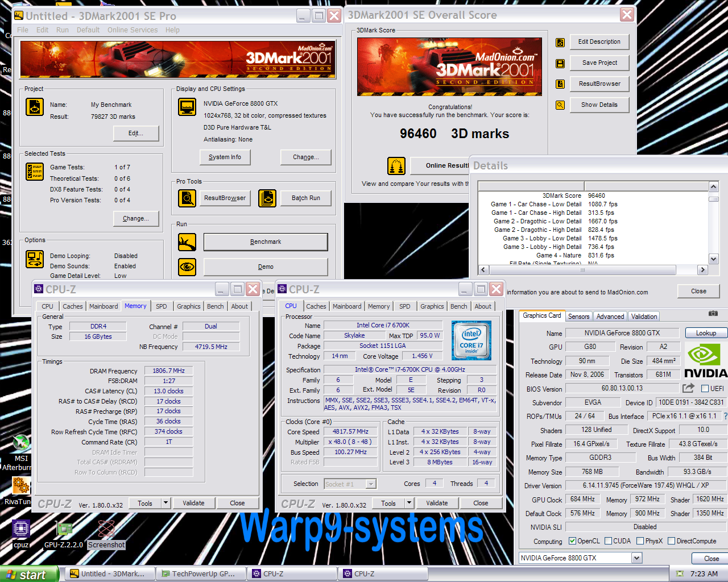This screenshot has height=582, width=728.
Task: Click the 'Game 4 - Nature' row in Details
Action: (x=594, y=256)
